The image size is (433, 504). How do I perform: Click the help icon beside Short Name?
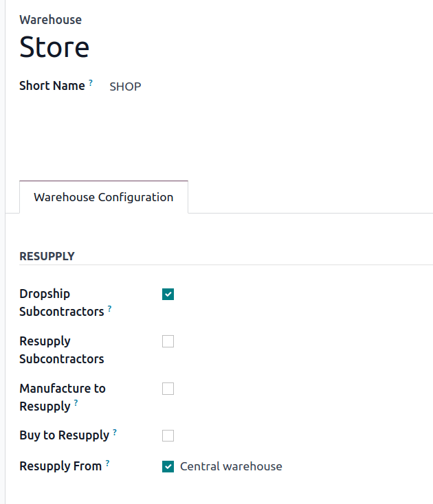point(91,82)
